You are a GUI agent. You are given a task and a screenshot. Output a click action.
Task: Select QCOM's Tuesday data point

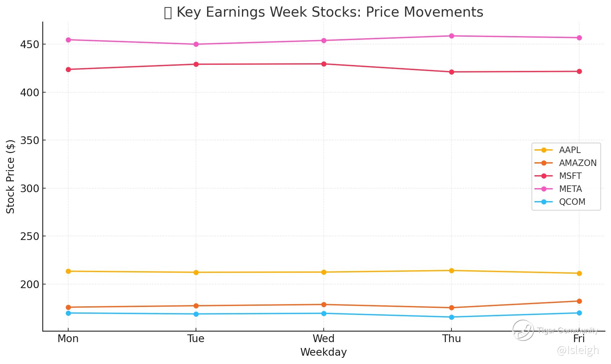click(x=196, y=314)
